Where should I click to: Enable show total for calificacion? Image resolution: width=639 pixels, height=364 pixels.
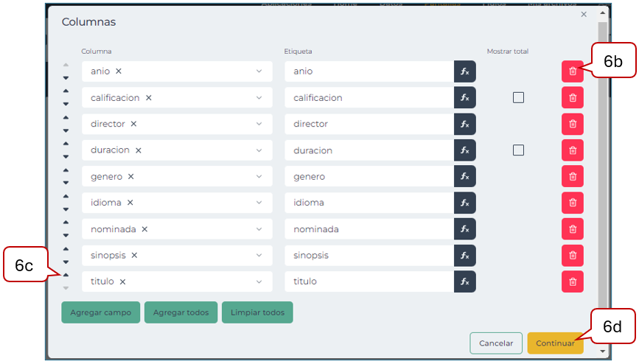tap(518, 97)
